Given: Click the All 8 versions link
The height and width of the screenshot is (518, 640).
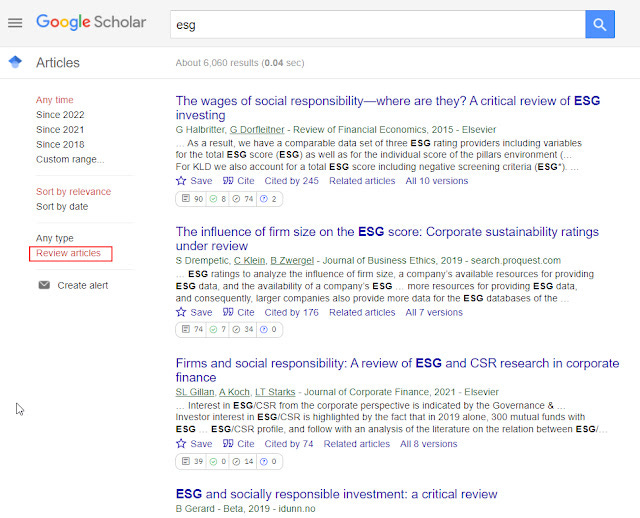Looking at the screenshot, I should pos(429,444).
